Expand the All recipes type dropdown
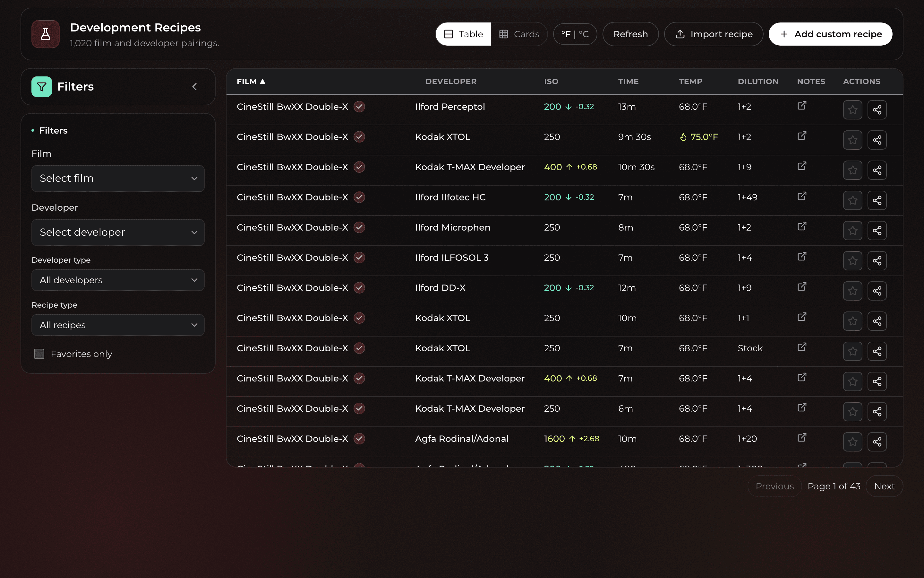 coord(118,325)
